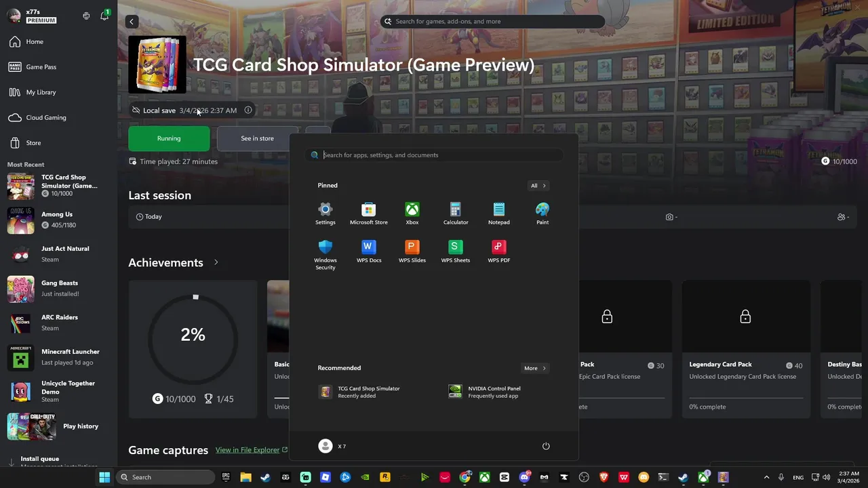Select Among Us in Most Recent
Image resolution: width=868 pixels, height=488 pixels.
pyautogui.click(x=58, y=220)
